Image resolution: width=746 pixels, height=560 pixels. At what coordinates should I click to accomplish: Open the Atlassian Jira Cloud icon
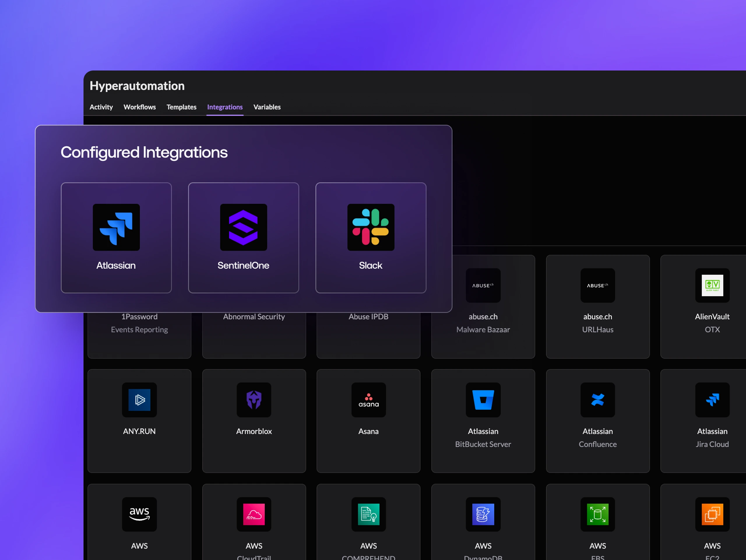click(712, 400)
